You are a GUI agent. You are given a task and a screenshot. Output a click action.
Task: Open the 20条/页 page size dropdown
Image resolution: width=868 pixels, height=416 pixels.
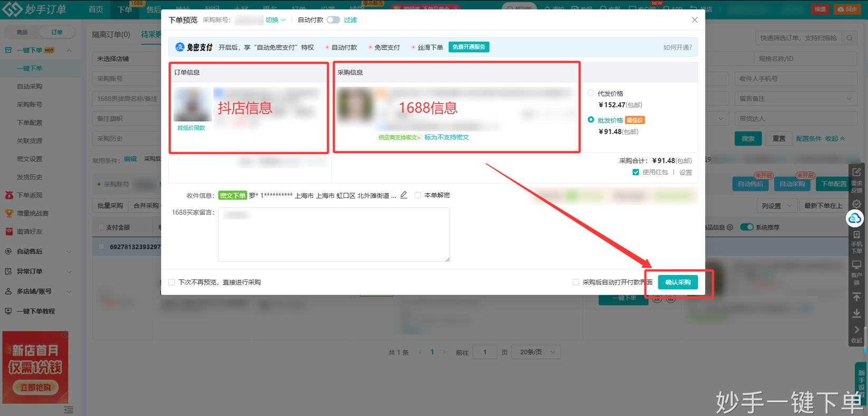(x=537, y=352)
